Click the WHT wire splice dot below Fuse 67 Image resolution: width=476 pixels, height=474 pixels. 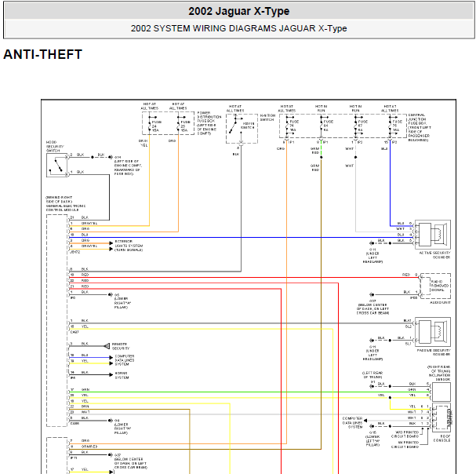[355, 157]
